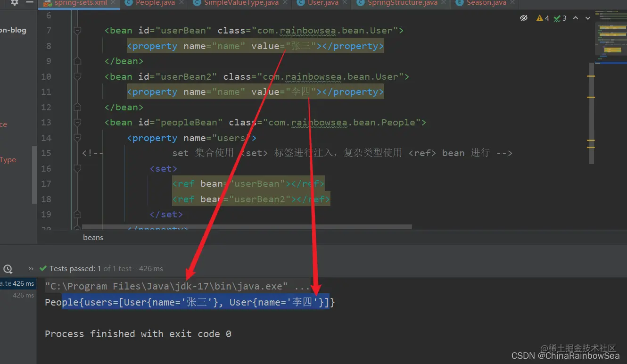Image resolution: width=627 pixels, height=364 pixels.
Task: Switch to People.java editor tab
Action: tap(155, 3)
